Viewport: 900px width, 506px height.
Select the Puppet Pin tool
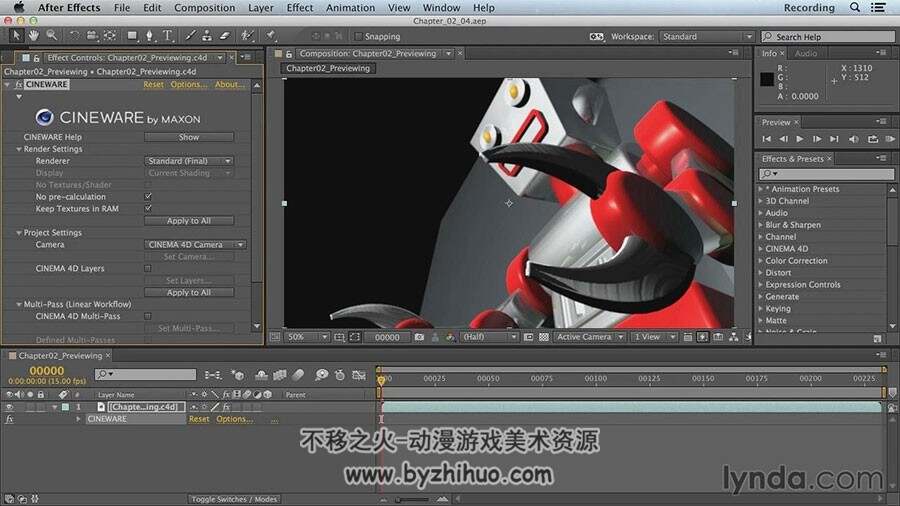coord(270,36)
